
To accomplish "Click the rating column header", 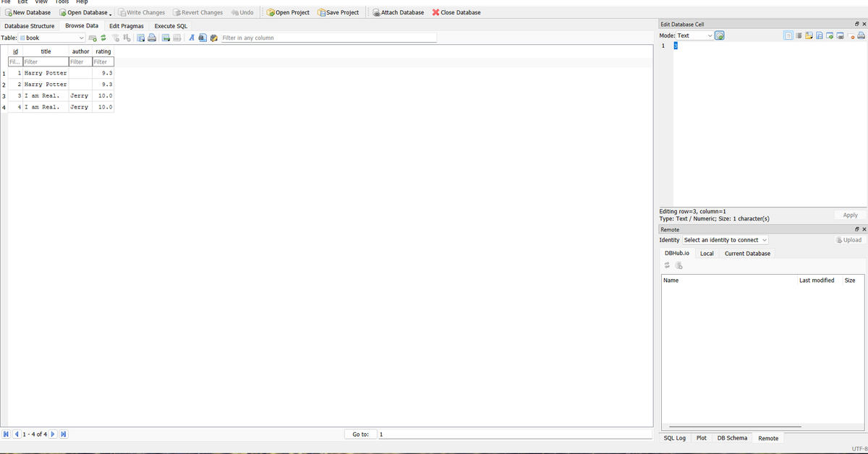I will pos(103,51).
